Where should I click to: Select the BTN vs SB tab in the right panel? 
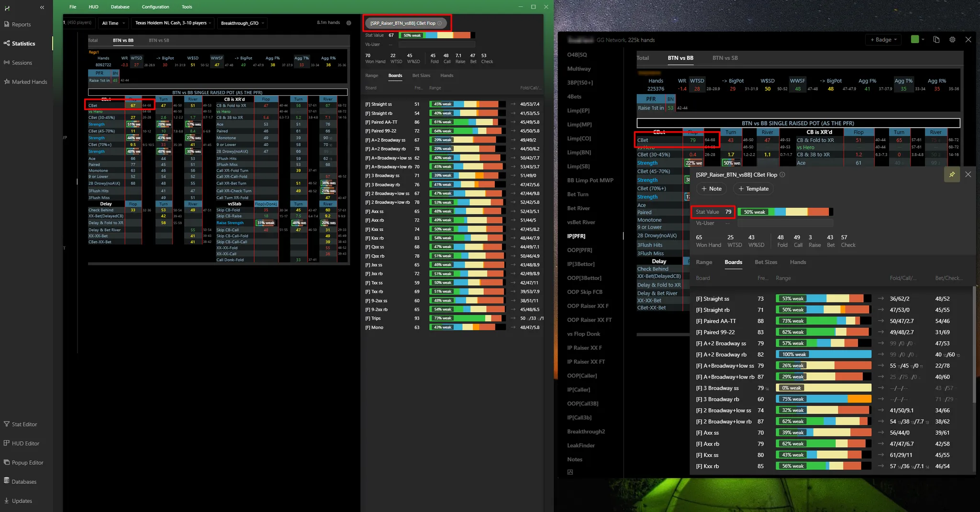click(724, 58)
